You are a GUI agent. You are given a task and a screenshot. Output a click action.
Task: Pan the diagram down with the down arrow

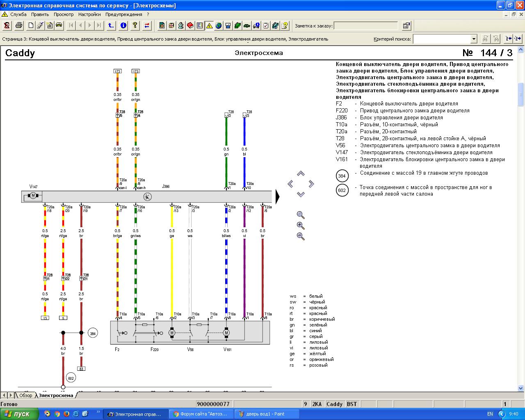301,194
